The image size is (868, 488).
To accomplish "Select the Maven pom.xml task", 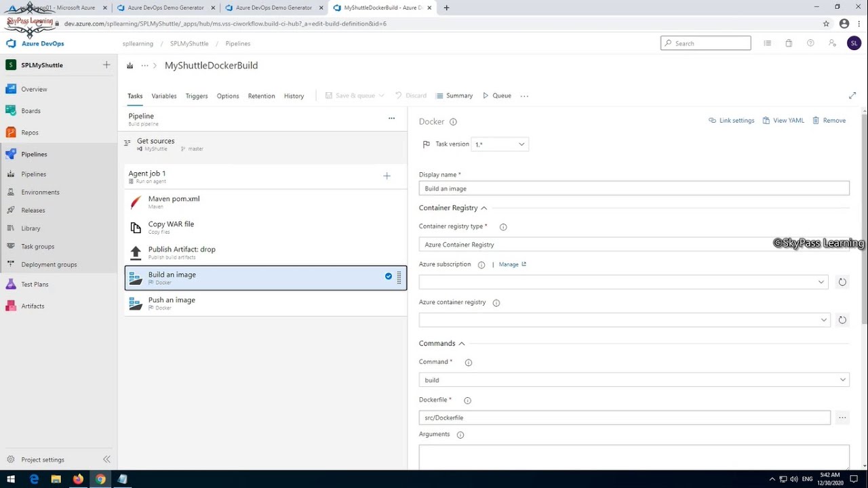I will [266, 202].
